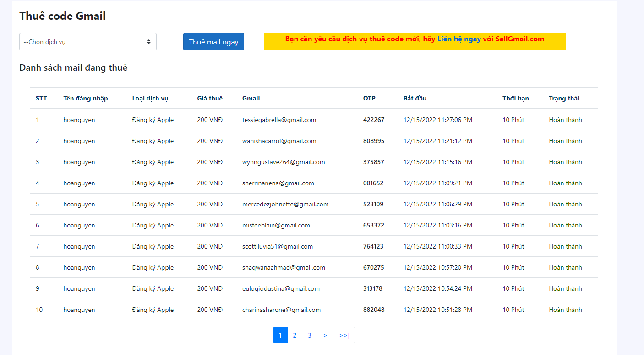Click the 'Gmail' column header
The height and width of the screenshot is (355, 644).
[251, 98]
